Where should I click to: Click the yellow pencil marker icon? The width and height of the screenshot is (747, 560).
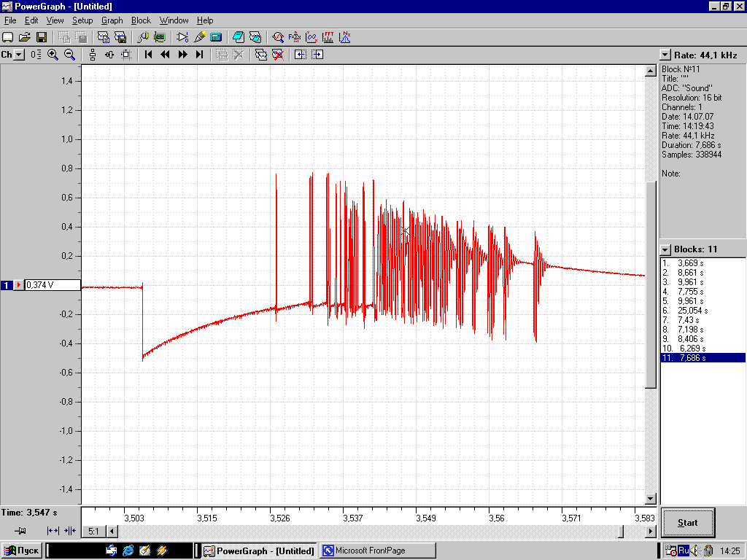pos(200,37)
